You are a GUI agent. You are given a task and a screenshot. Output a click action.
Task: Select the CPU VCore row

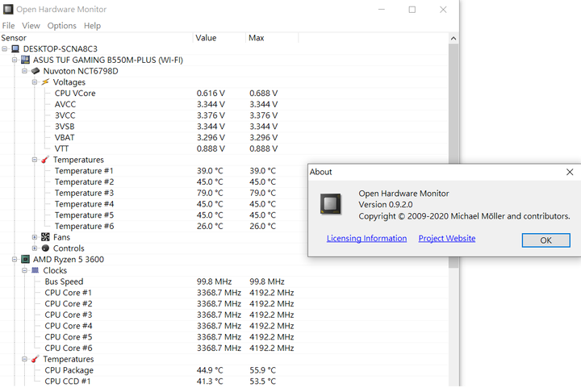[x=224, y=93]
